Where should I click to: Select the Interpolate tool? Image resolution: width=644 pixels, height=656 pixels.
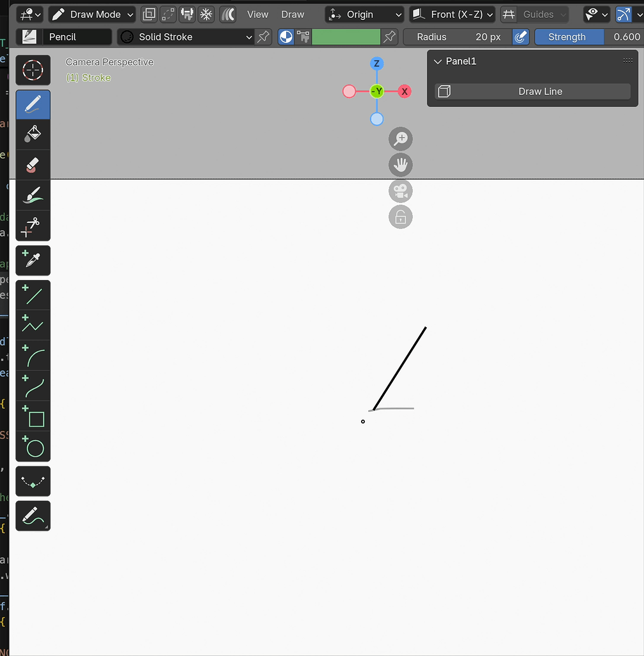(33, 481)
